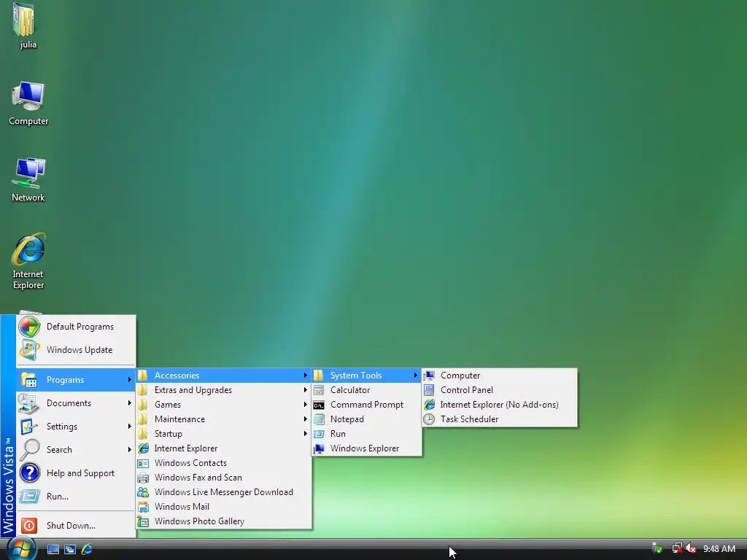Click the Search magnifier icon in Start menu
This screenshot has height=560, width=747.
pos(29,450)
